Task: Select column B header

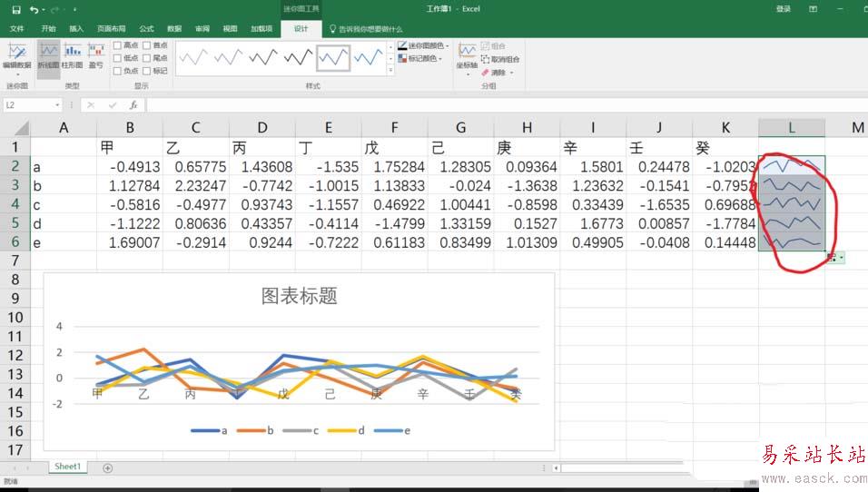Action: click(x=130, y=128)
